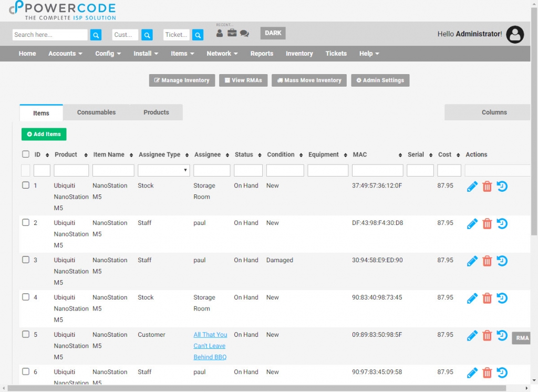Open history log for item ID 2

(x=502, y=223)
